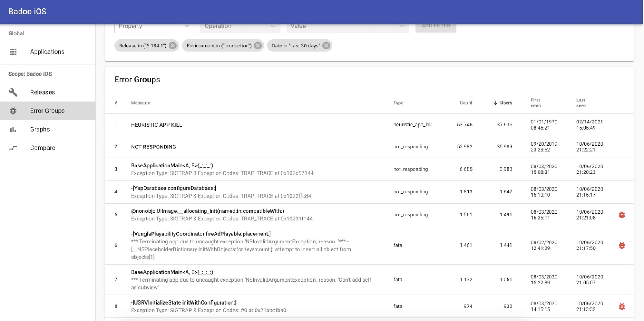Sort by the Last seen column header
644x321 pixels.
click(x=581, y=103)
